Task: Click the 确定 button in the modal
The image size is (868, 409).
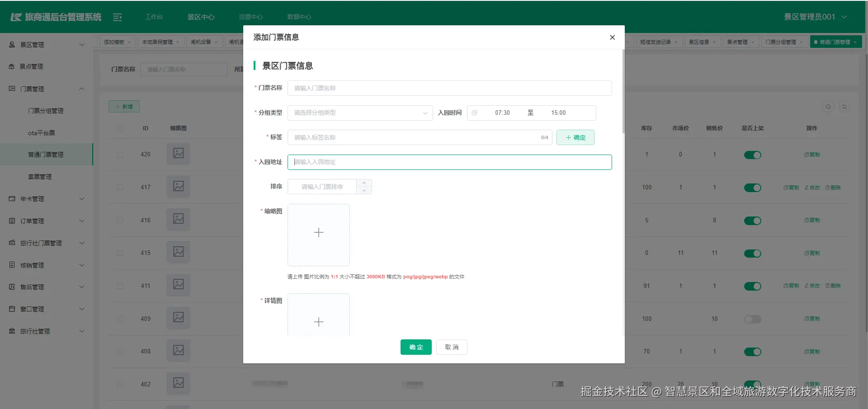Action: [x=415, y=347]
